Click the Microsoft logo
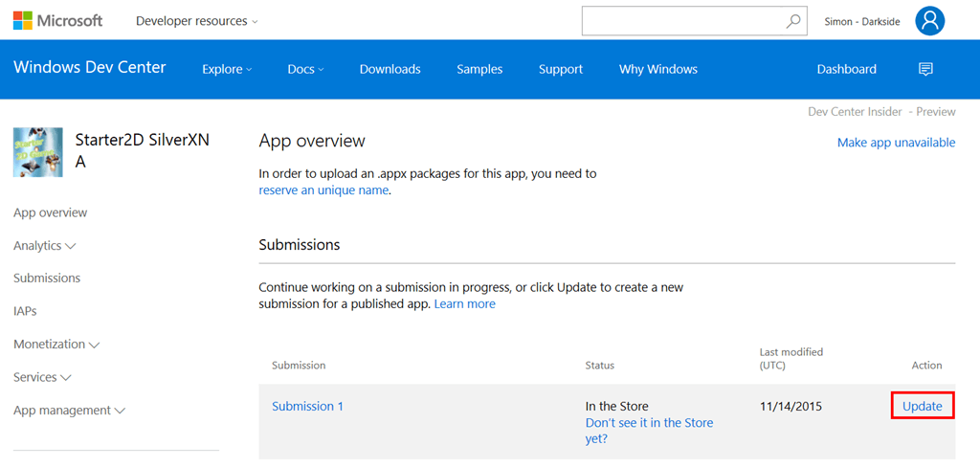The image size is (980, 468). (x=57, y=20)
